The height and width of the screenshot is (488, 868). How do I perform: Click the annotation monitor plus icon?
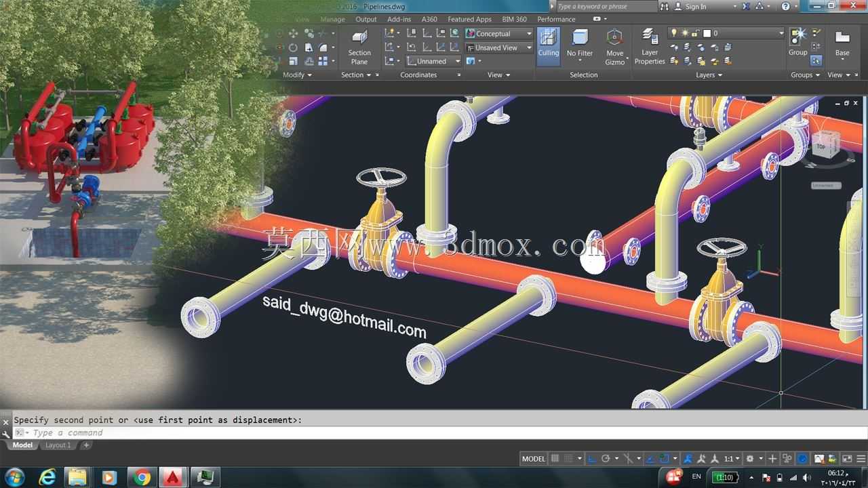[772, 459]
